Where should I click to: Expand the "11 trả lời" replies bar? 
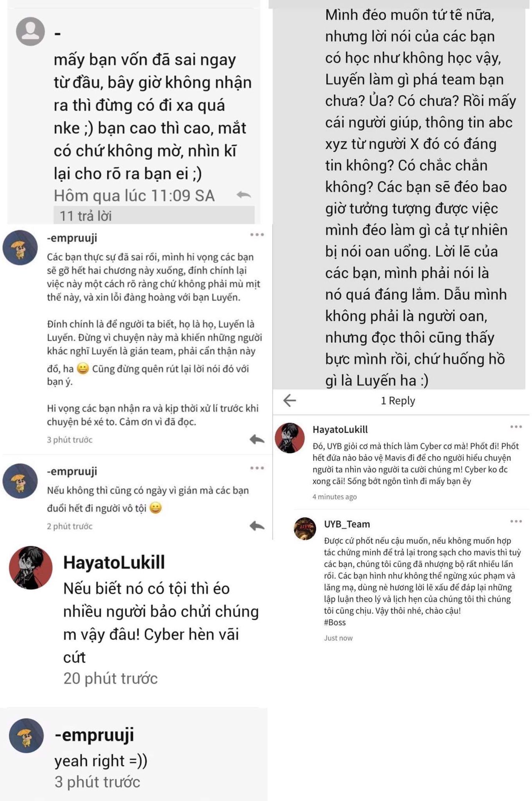(x=154, y=215)
